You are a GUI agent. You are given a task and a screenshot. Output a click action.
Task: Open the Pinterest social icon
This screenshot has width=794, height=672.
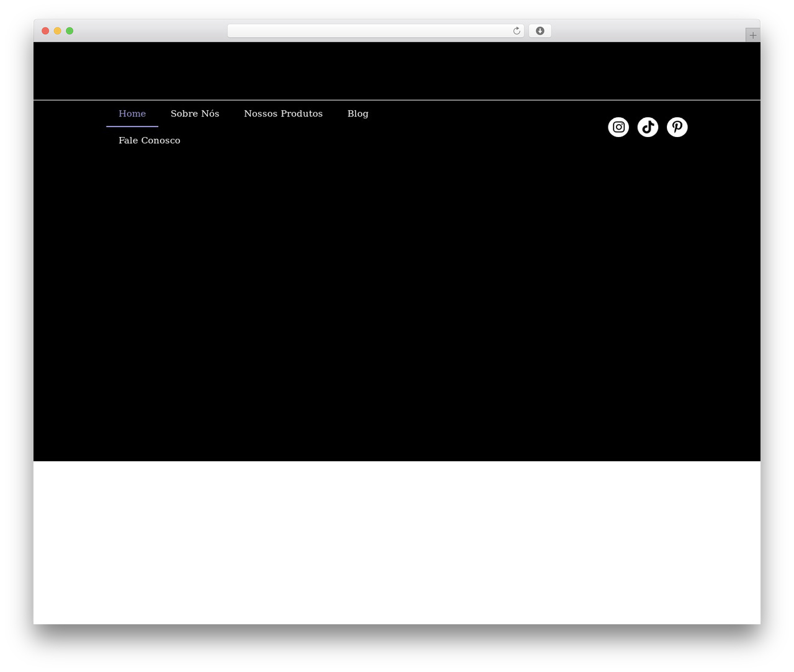[x=677, y=127]
